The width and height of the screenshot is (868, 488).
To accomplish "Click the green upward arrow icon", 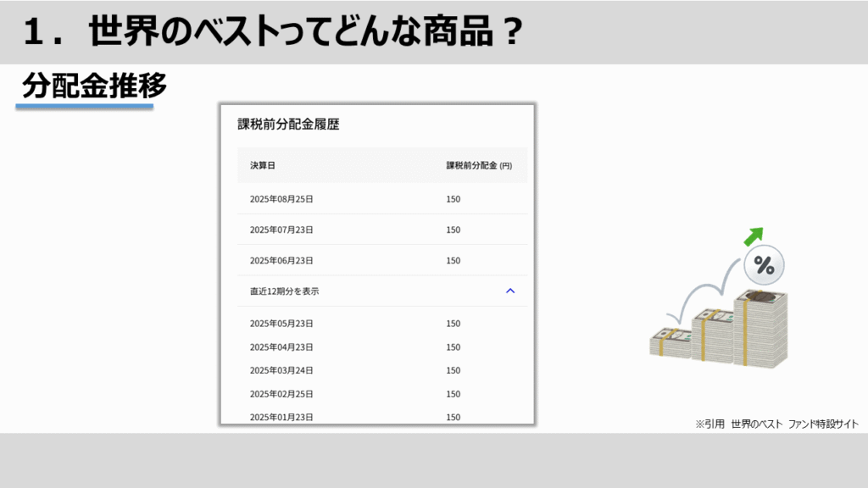I will point(754,236).
